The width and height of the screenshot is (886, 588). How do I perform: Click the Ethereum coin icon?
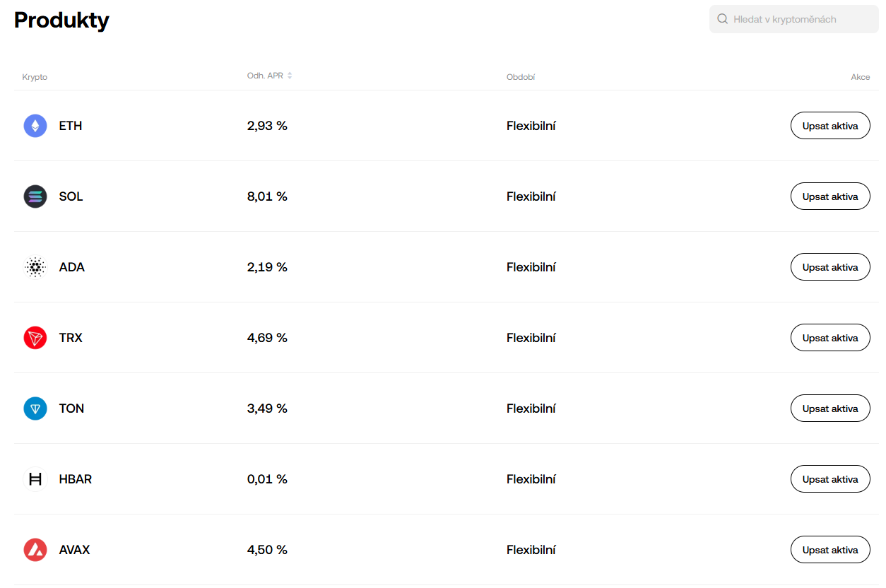pos(35,126)
